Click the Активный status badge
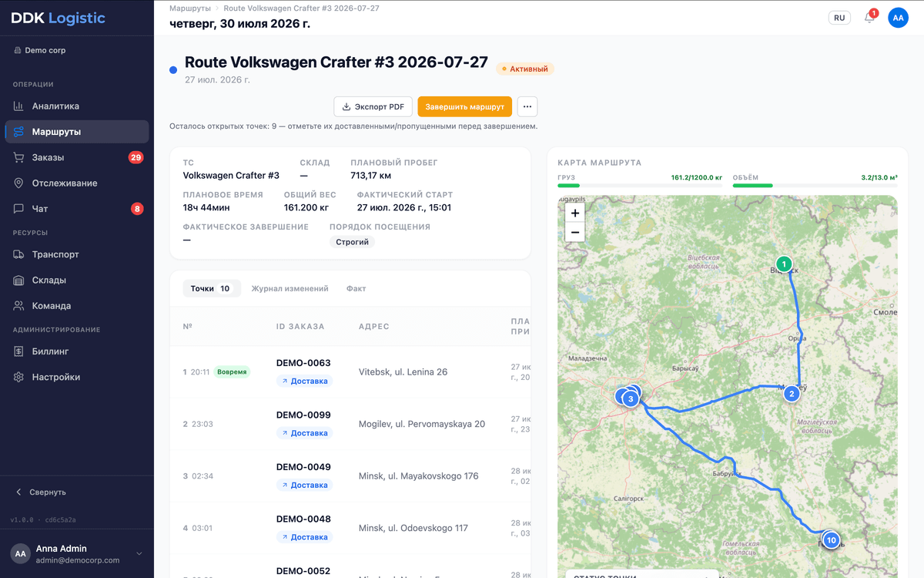Screen dimensions: 924x578 click(524, 69)
